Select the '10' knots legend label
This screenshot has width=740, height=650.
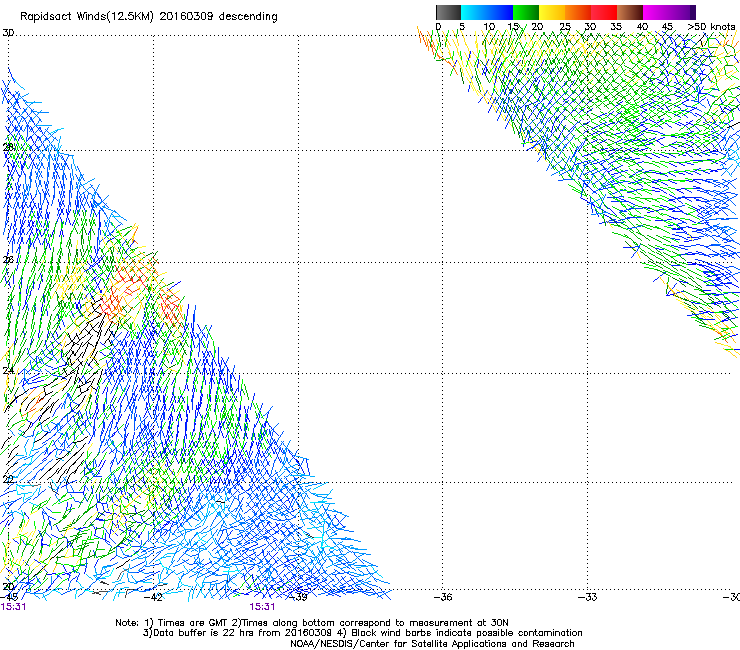pyautogui.click(x=489, y=27)
